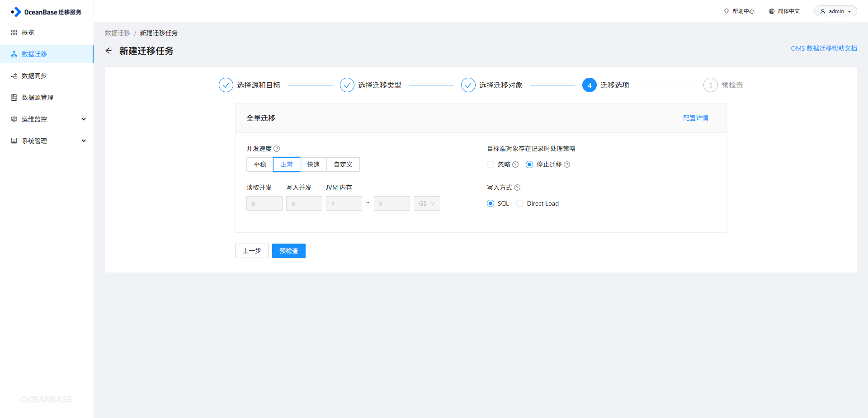Click the back arrow beside 新建迁移任务
The width and height of the screenshot is (868, 418).
pos(108,51)
